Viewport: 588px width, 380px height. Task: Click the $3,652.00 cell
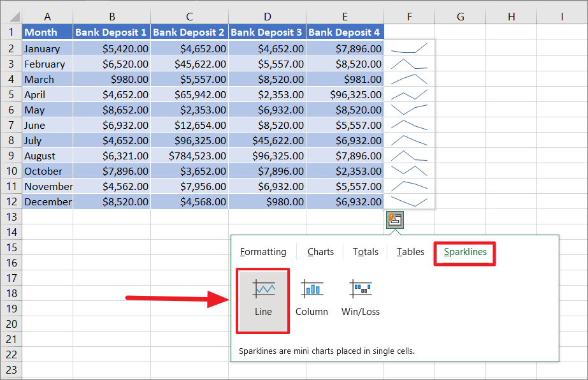[189, 172]
